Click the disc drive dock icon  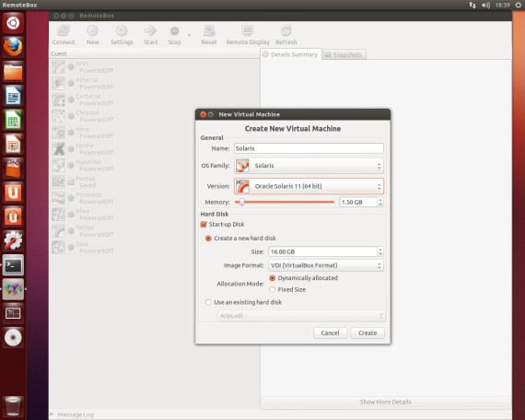tap(13, 338)
